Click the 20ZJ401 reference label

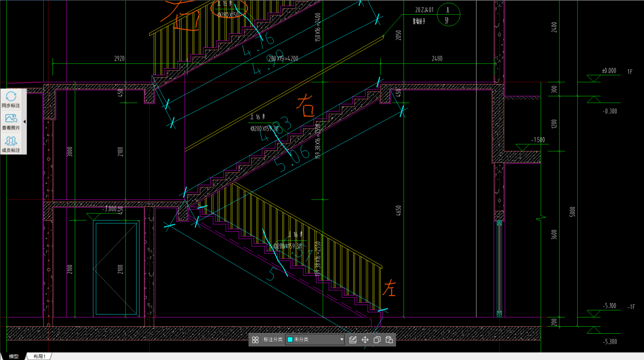[x=424, y=10]
